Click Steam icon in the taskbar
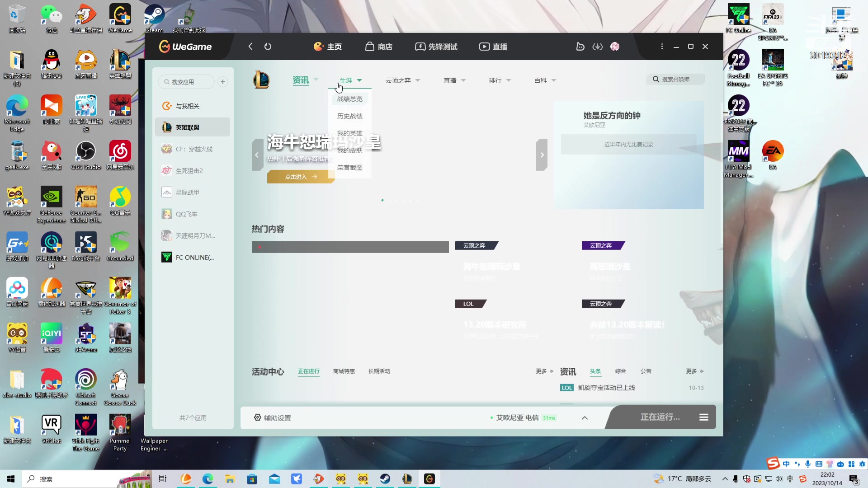This screenshot has width=868, height=488. (385, 479)
